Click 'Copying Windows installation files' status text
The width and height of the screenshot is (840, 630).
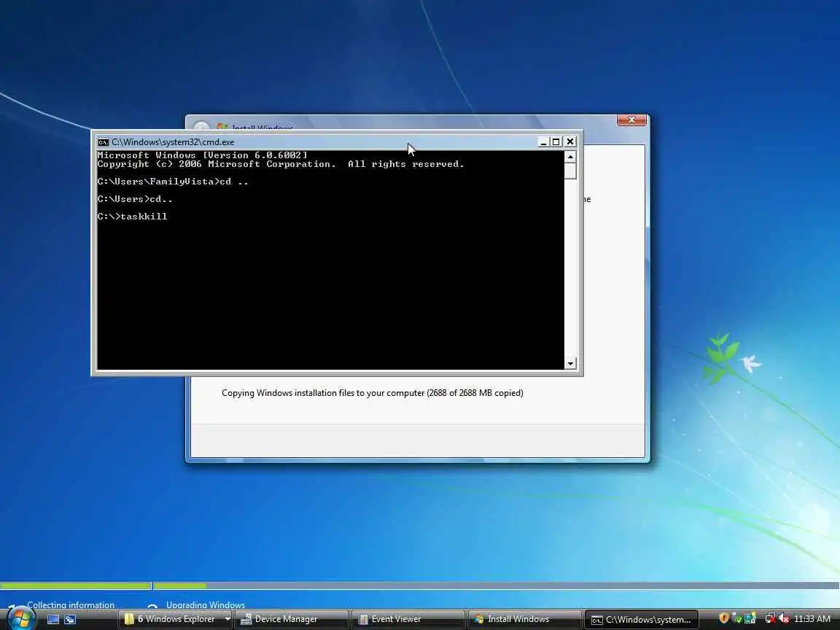tap(373, 393)
